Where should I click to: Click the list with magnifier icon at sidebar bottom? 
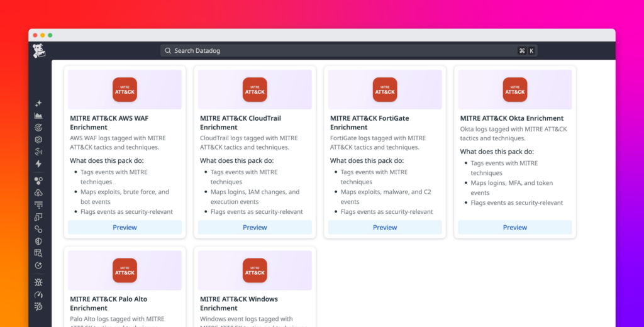[38, 306]
